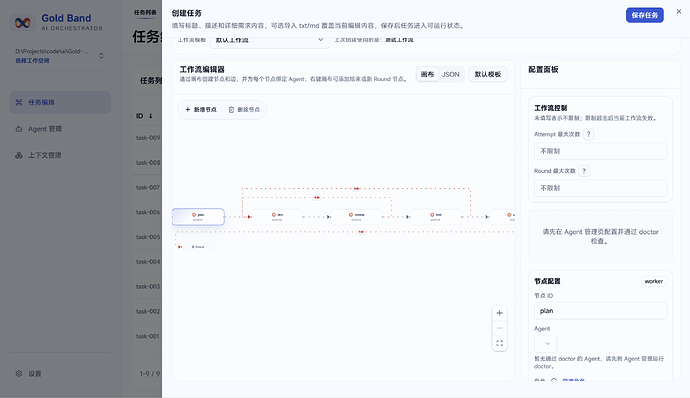This screenshot has width=690, height=398.
Task: Open the 任务列表 tab in background
Action: 145,12
